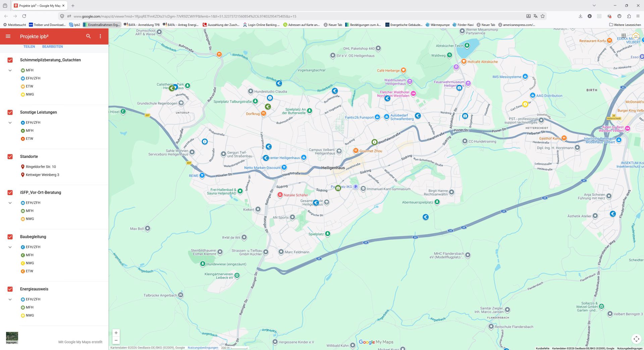The image size is (644, 350).
Task: Click the Hundestudio Claudia marker
Action: click(251, 91)
